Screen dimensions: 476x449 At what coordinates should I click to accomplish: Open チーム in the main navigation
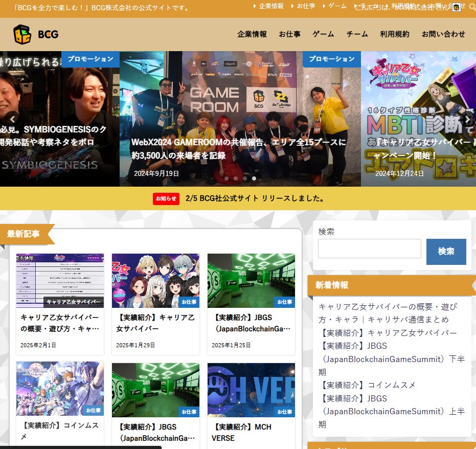tap(357, 34)
